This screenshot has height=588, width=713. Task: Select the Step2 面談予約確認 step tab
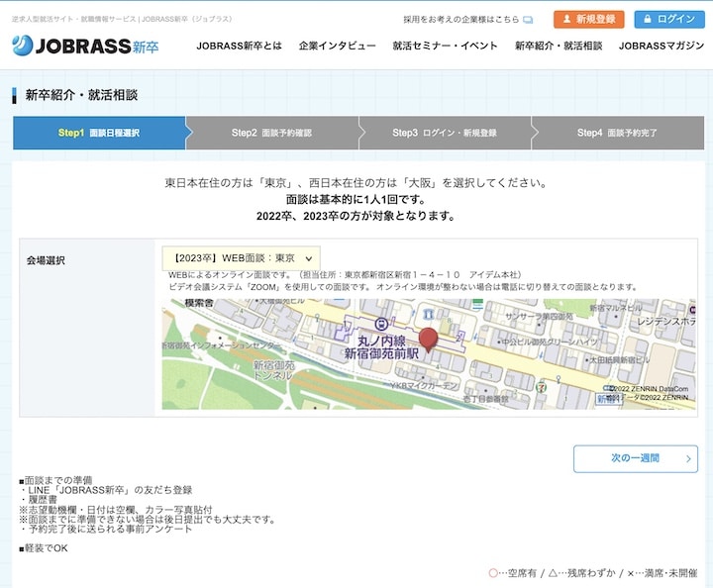pyautogui.click(x=271, y=133)
